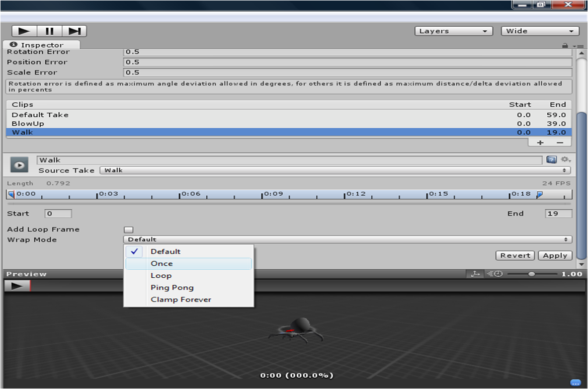
Task: Click the step-forward transport icon
Action: tap(74, 31)
